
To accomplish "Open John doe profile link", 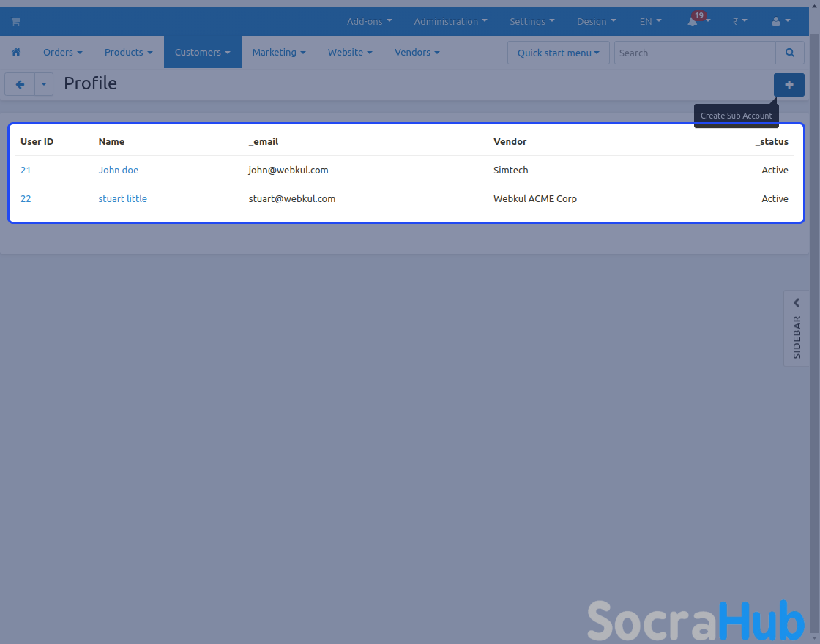I will click(119, 171).
